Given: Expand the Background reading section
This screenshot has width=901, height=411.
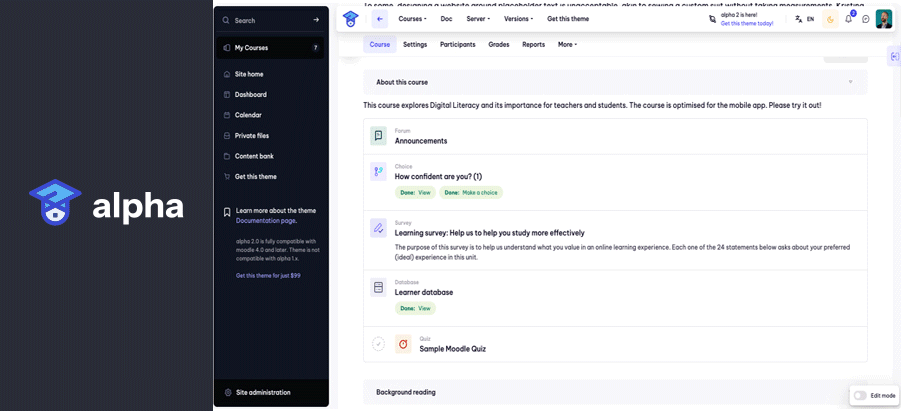Looking at the screenshot, I should tap(615, 392).
